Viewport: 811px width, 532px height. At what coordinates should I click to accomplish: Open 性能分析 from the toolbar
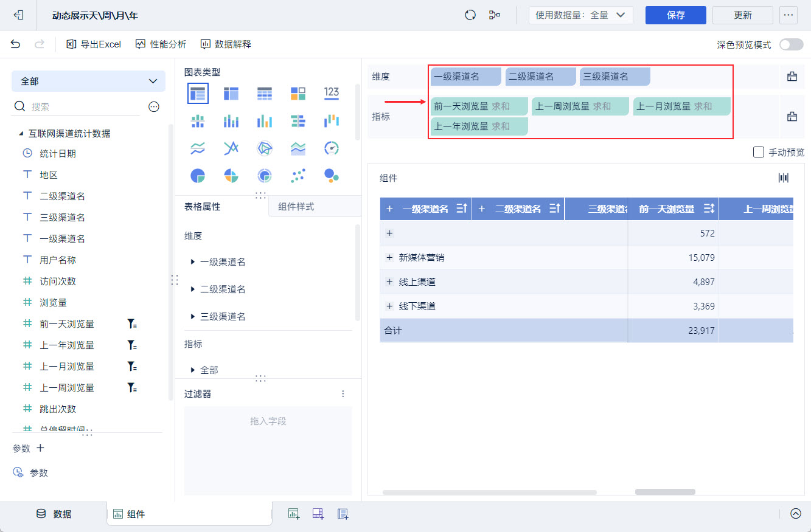(x=161, y=44)
